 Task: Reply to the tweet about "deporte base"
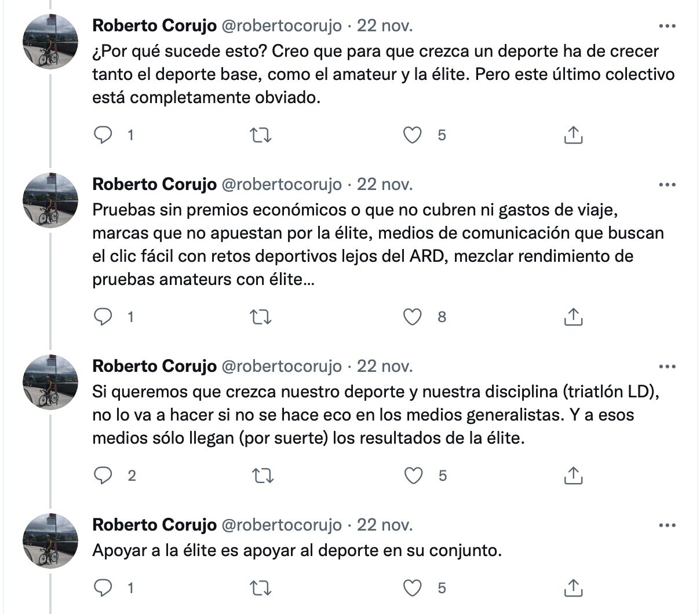point(103,135)
